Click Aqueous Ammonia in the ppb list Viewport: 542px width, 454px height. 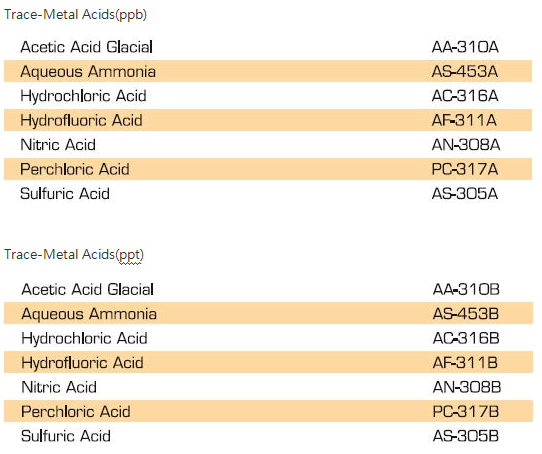click(88, 72)
